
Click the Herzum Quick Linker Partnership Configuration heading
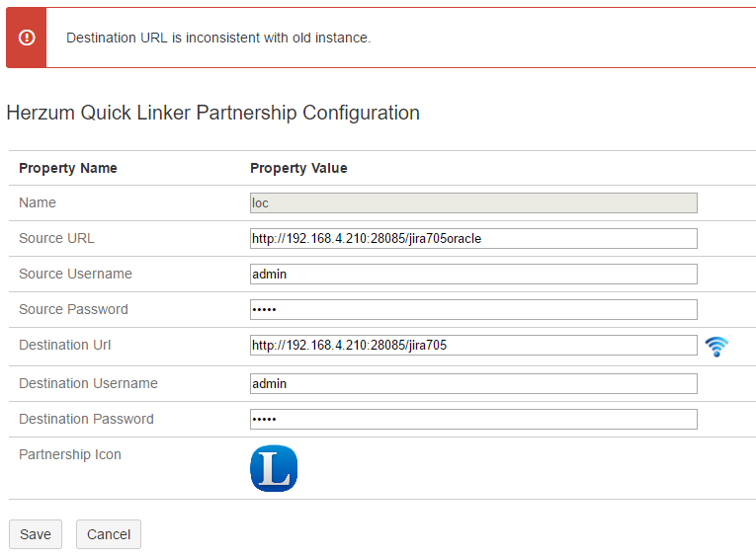click(212, 113)
